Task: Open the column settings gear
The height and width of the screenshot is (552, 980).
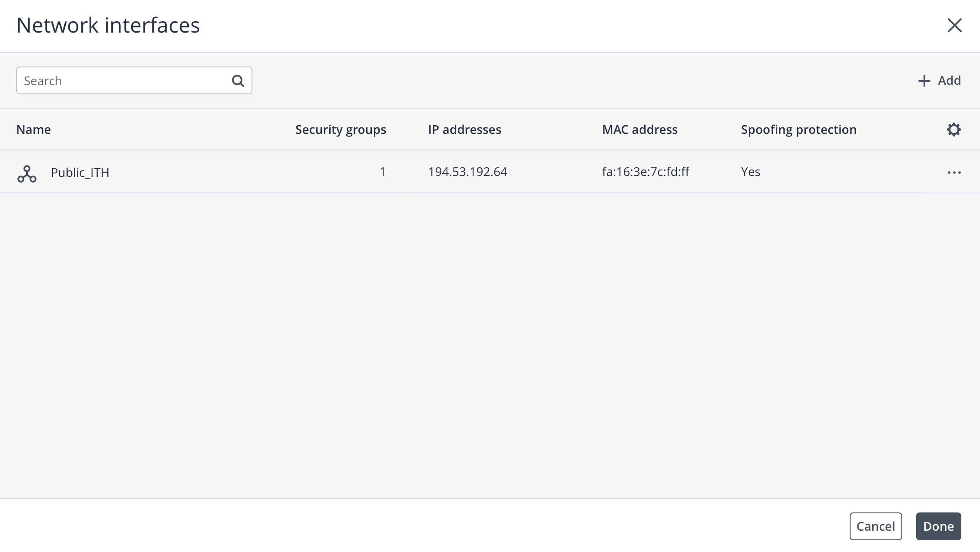Action: (954, 130)
